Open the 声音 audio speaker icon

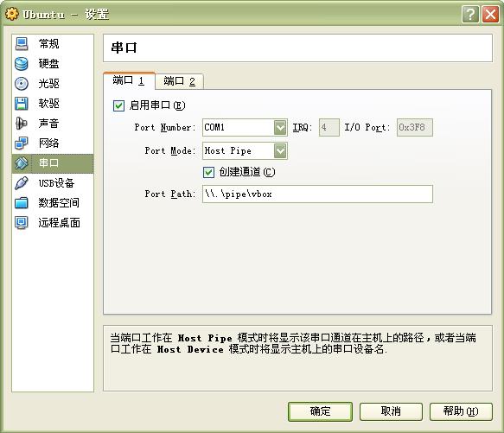22,124
